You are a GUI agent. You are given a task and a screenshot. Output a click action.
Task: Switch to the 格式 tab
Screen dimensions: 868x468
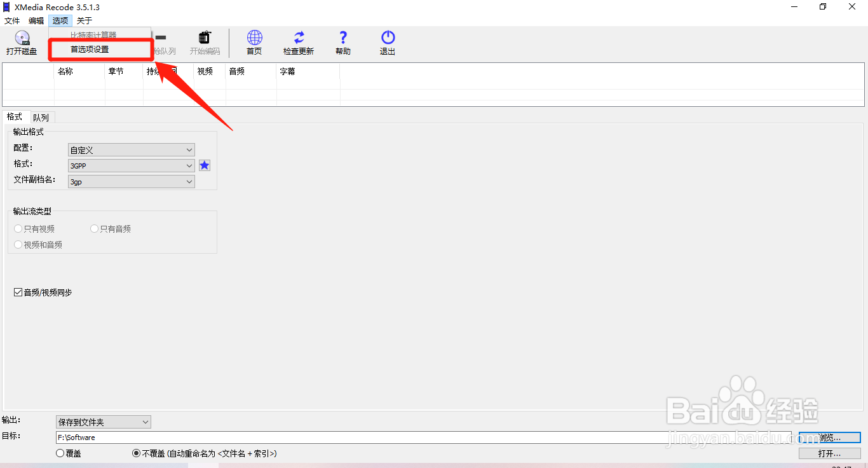tap(15, 117)
